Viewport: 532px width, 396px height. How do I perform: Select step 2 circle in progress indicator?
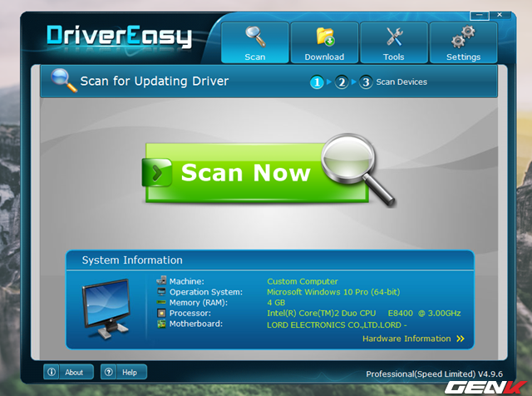tap(341, 82)
